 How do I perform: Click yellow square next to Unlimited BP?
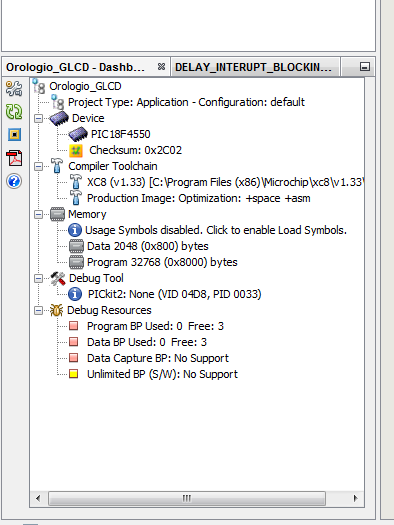[74, 374]
